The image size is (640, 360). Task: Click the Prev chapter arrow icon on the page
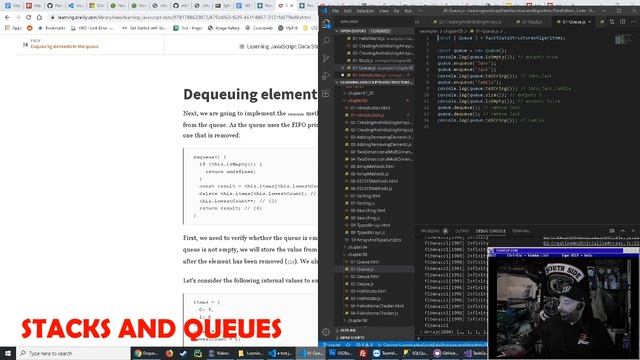coord(26,44)
